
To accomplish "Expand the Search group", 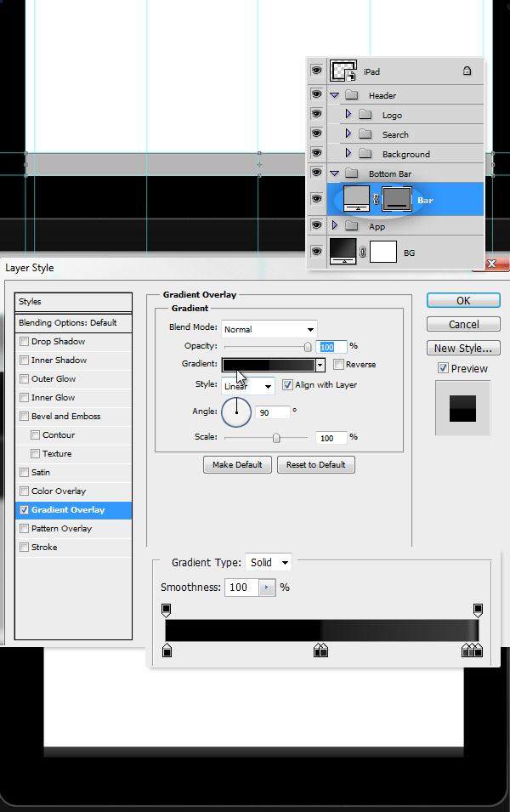I will pyautogui.click(x=348, y=133).
